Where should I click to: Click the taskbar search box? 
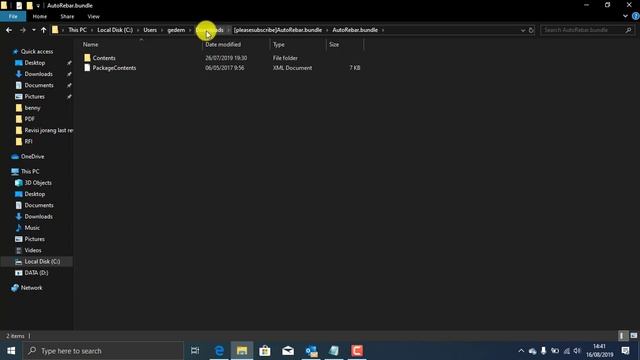pos(103,351)
